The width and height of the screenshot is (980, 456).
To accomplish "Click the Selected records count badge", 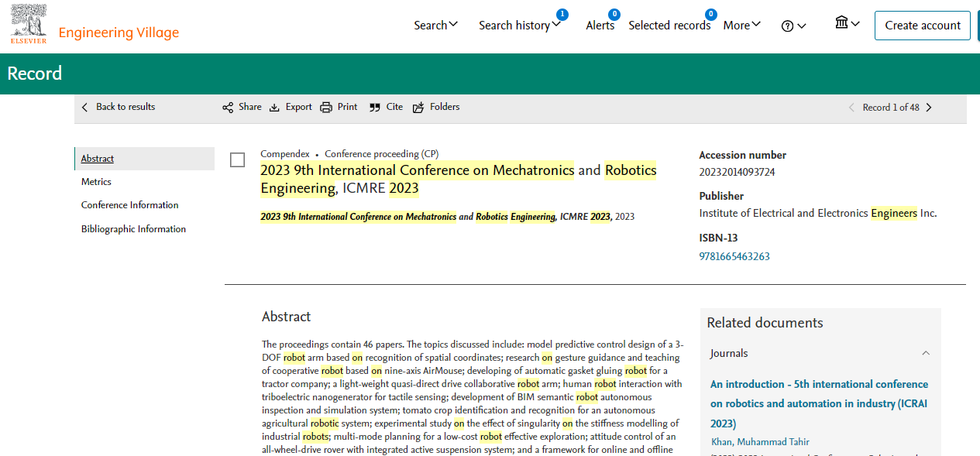I will pyautogui.click(x=710, y=14).
